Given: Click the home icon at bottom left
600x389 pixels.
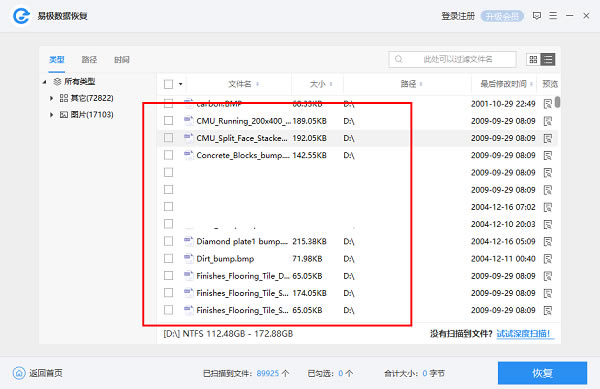Looking at the screenshot, I should [19, 373].
